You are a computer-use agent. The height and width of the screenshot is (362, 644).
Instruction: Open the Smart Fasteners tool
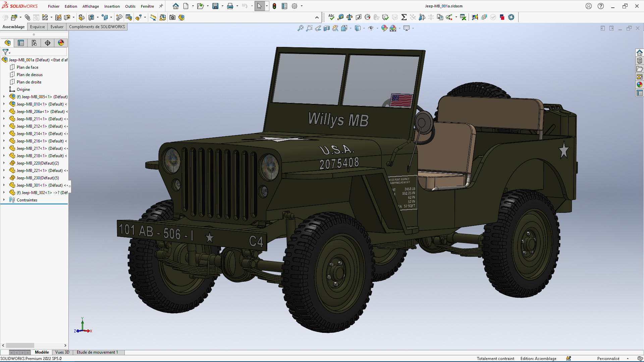coord(58,17)
